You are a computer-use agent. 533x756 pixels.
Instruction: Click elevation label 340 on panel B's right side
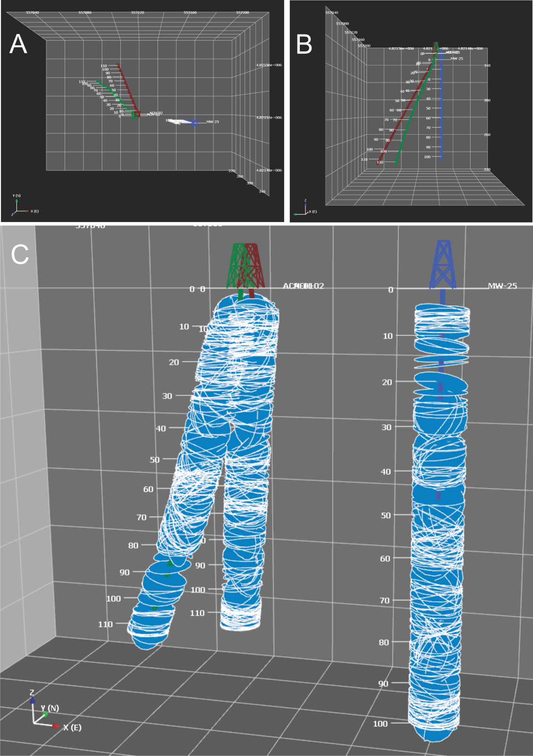pos(487,66)
